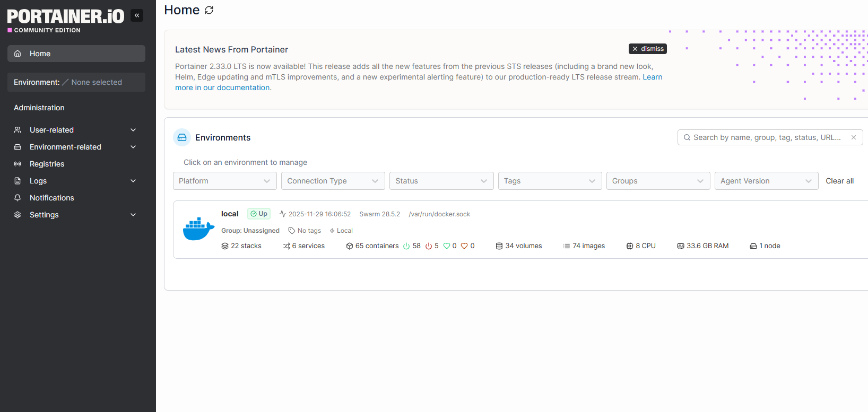The image size is (868, 412).
Task: Click Clear all filters
Action: pos(839,181)
